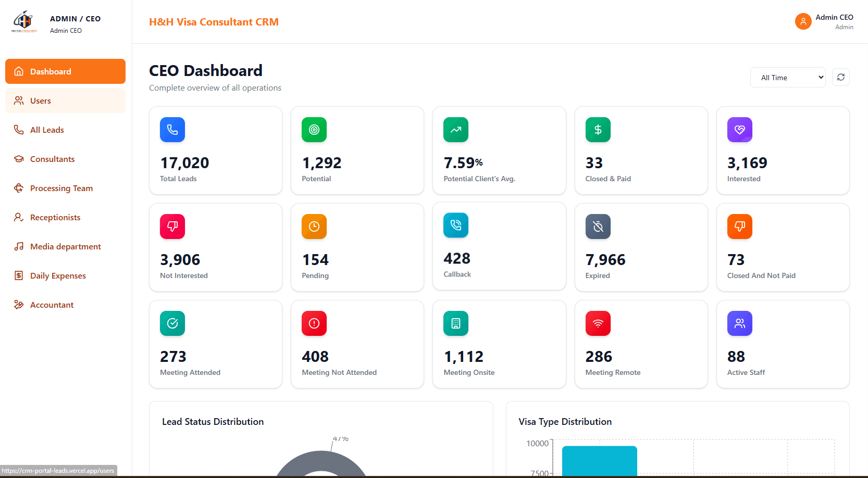Viewport: 868px width, 478px height.
Task: Click the 88 Active Staff value
Action: click(x=736, y=357)
